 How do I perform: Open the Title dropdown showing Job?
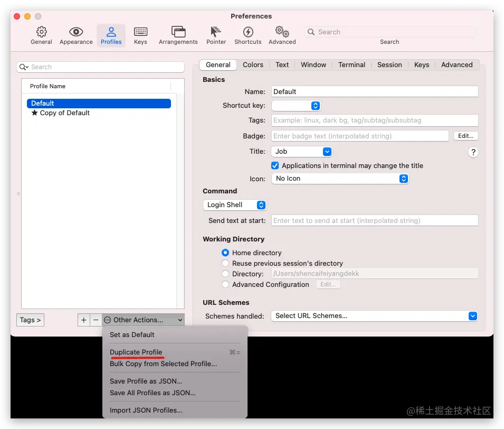pyautogui.click(x=301, y=152)
